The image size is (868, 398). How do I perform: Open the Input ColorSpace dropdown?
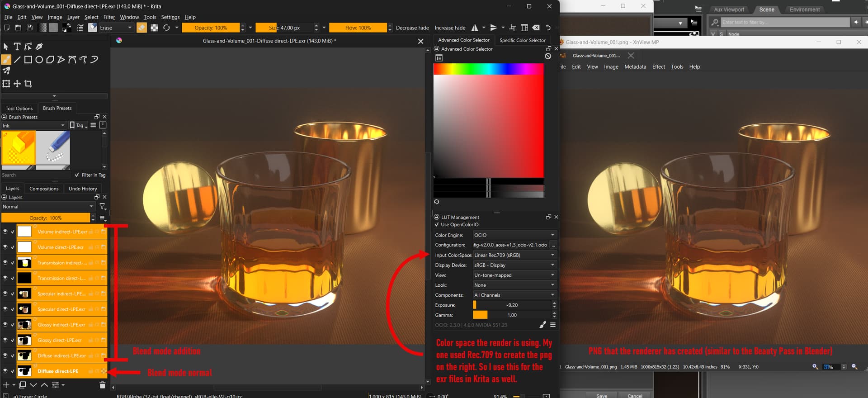pos(514,255)
